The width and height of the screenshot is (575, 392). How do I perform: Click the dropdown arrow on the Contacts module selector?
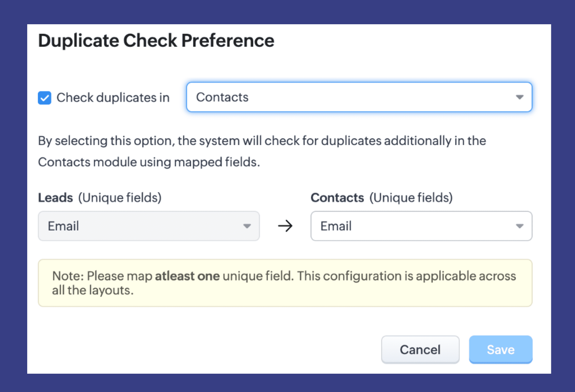click(x=520, y=97)
